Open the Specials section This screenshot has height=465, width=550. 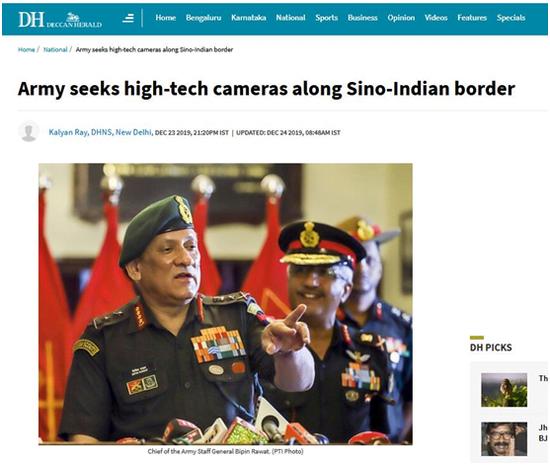(511, 18)
